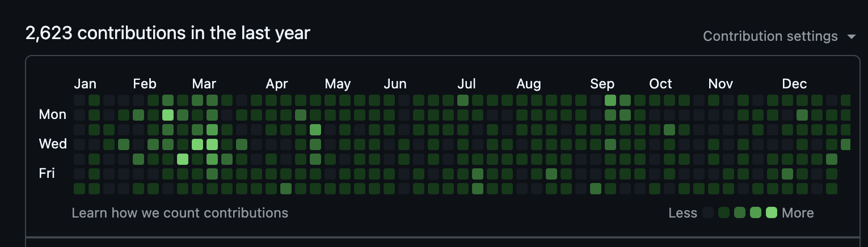Click the middle square of the five legend squares

coord(740,213)
